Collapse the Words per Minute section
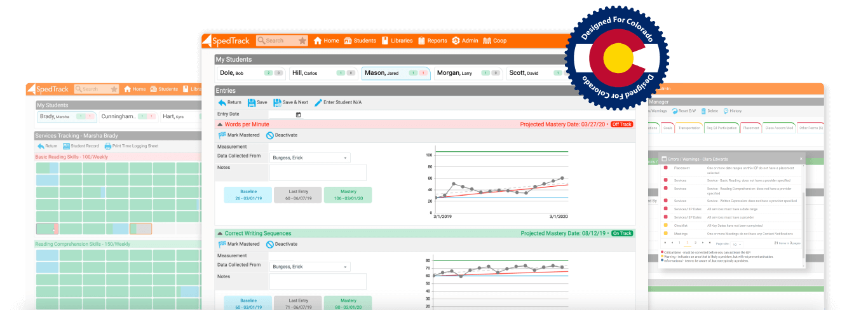The height and width of the screenshot is (310, 868). tap(220, 125)
